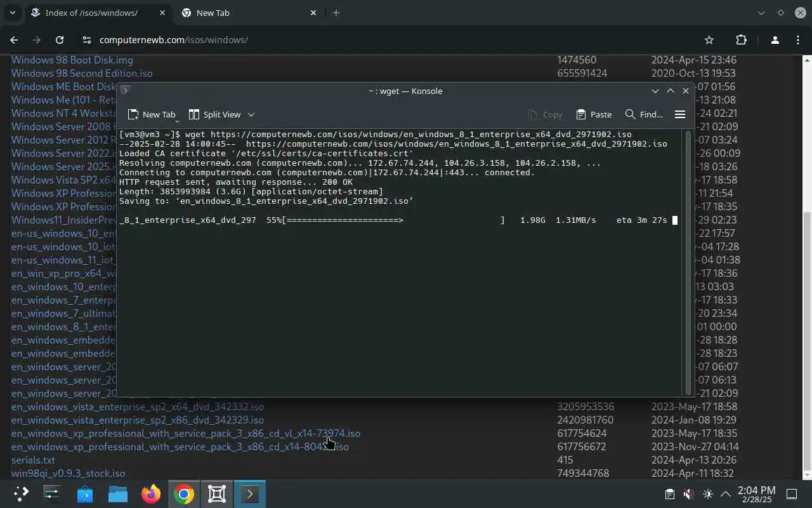Bookmark this page with the star icon

click(709, 40)
